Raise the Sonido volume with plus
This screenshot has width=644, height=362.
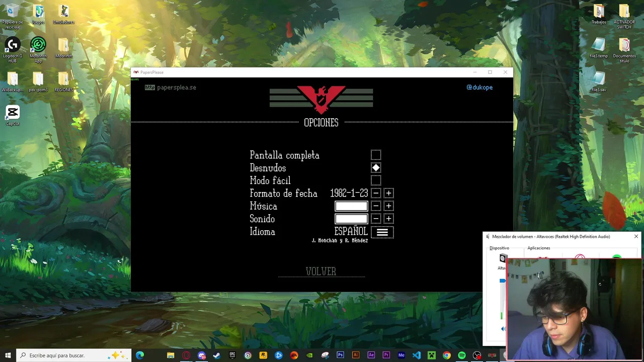point(388,219)
